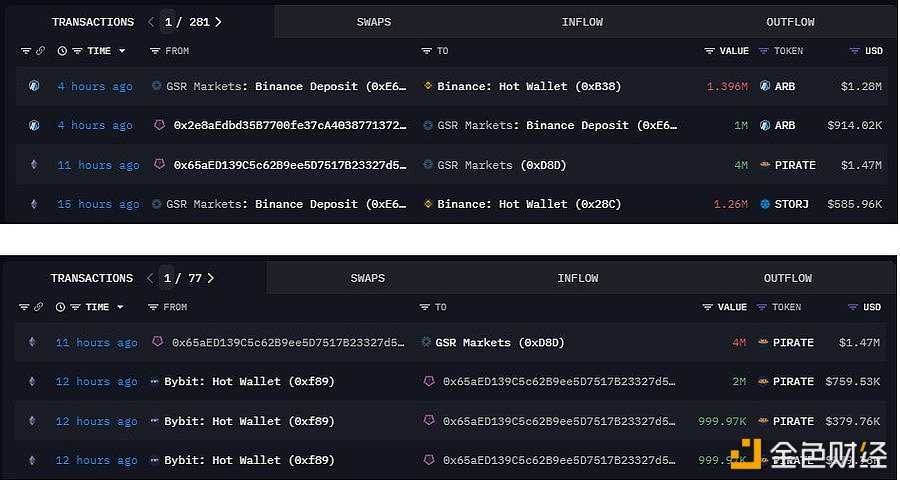Click the chain link icon in the 1/77 panel header

tap(38, 308)
